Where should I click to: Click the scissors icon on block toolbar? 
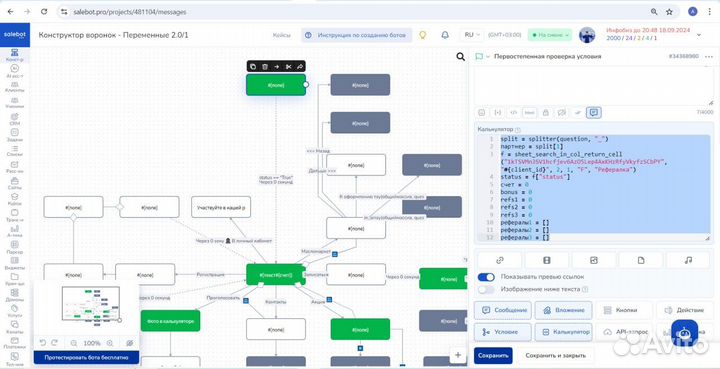[x=288, y=67]
